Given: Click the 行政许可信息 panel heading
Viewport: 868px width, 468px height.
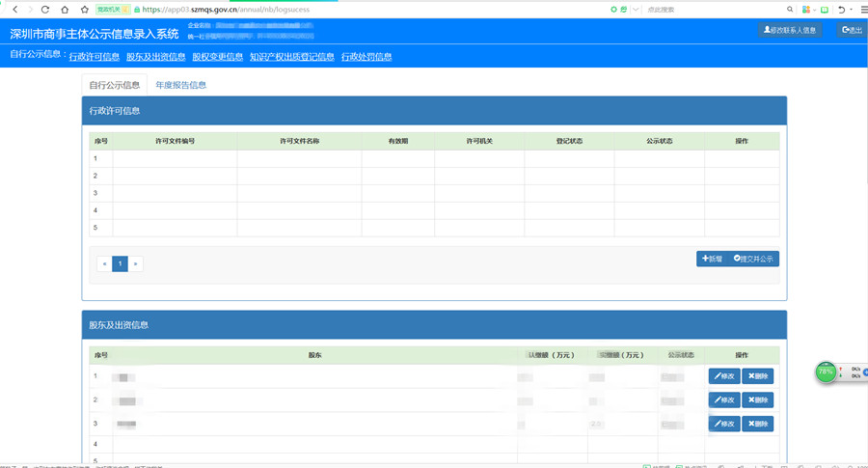Looking at the screenshot, I should tap(115, 111).
